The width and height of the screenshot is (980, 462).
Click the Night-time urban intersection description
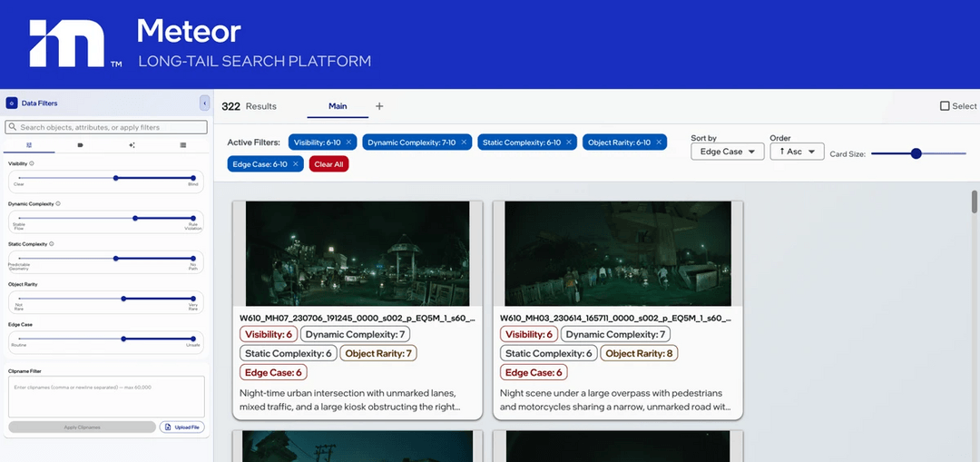click(x=351, y=400)
